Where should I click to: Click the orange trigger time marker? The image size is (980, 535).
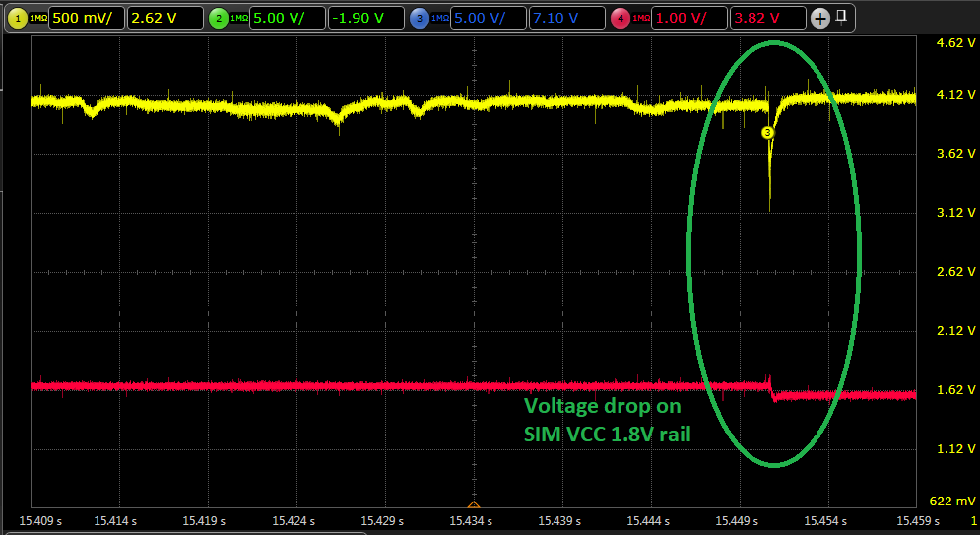click(474, 504)
